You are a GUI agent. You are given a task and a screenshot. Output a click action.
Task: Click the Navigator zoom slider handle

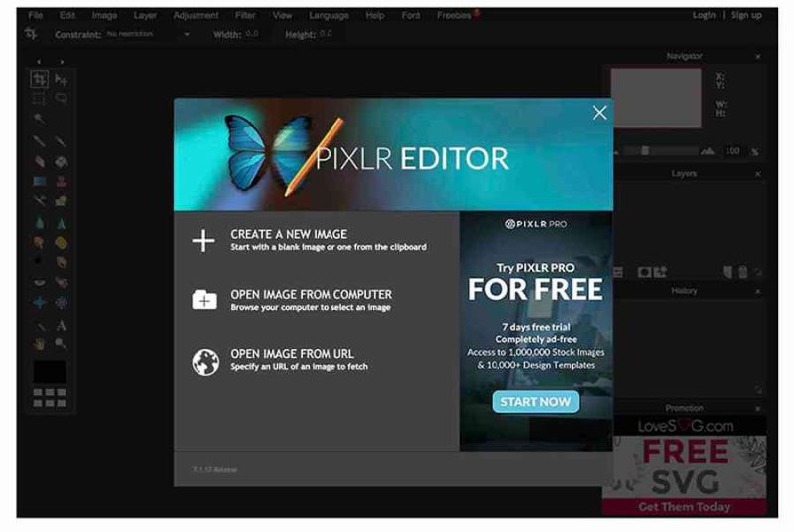(645, 151)
